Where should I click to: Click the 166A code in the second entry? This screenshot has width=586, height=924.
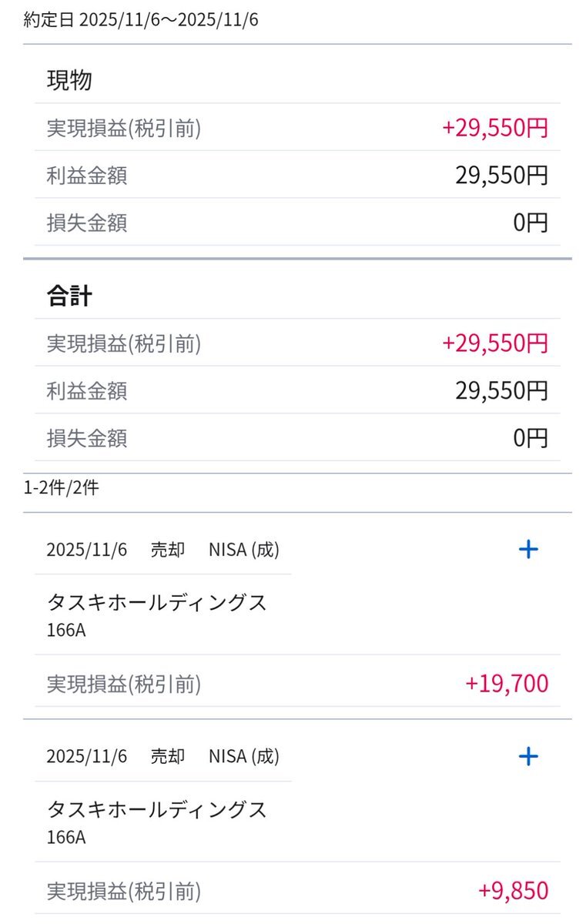point(66,837)
